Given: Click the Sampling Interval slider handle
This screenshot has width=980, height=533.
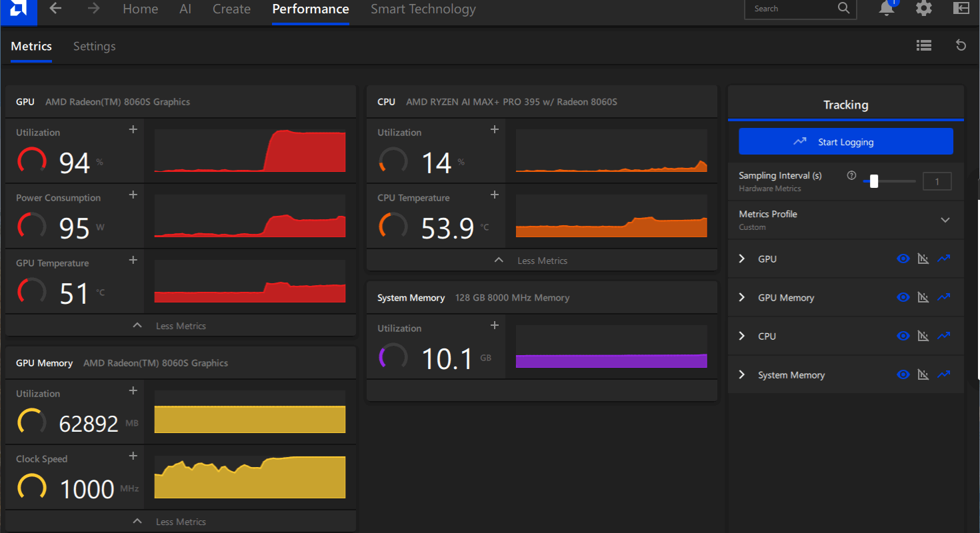Looking at the screenshot, I should pos(873,181).
